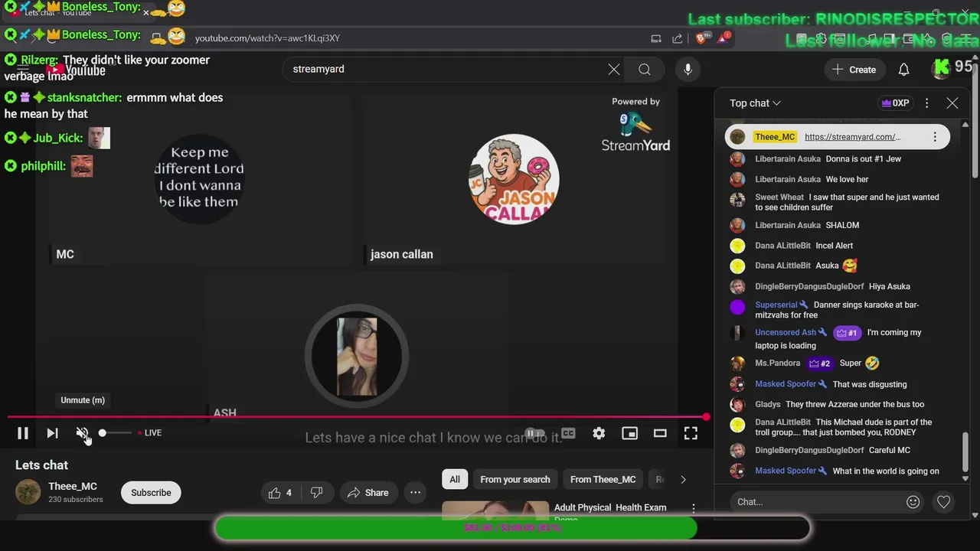980x551 pixels.
Task: Enter fullscreen mode
Action: pyautogui.click(x=691, y=433)
